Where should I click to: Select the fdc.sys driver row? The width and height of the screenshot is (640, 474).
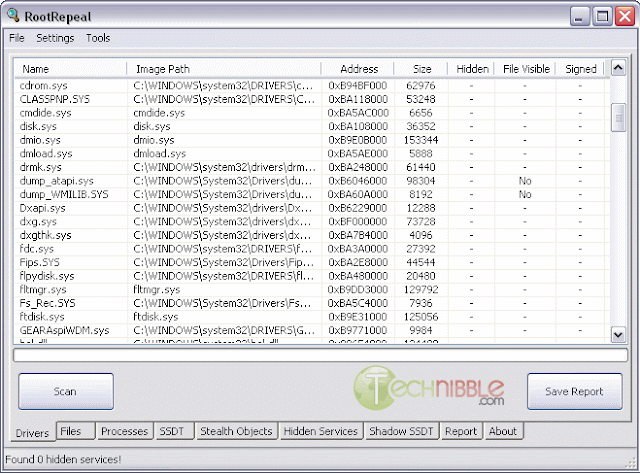[x=312, y=249]
